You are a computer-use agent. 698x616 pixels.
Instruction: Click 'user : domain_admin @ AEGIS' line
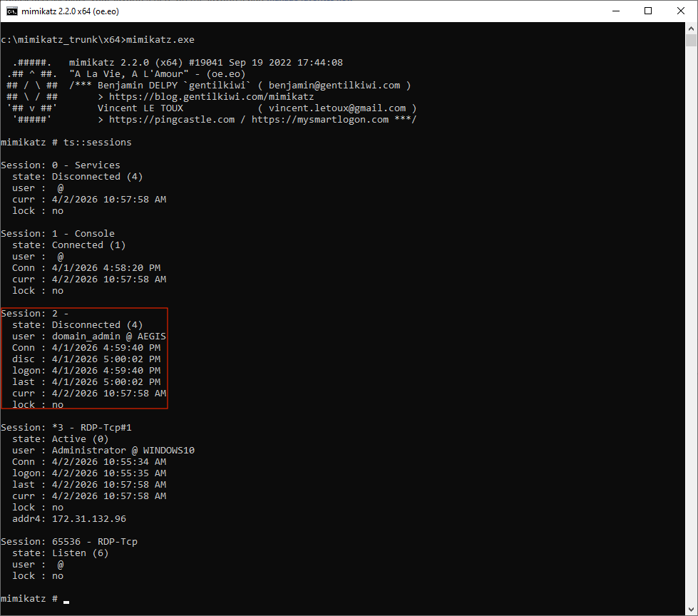pos(89,336)
